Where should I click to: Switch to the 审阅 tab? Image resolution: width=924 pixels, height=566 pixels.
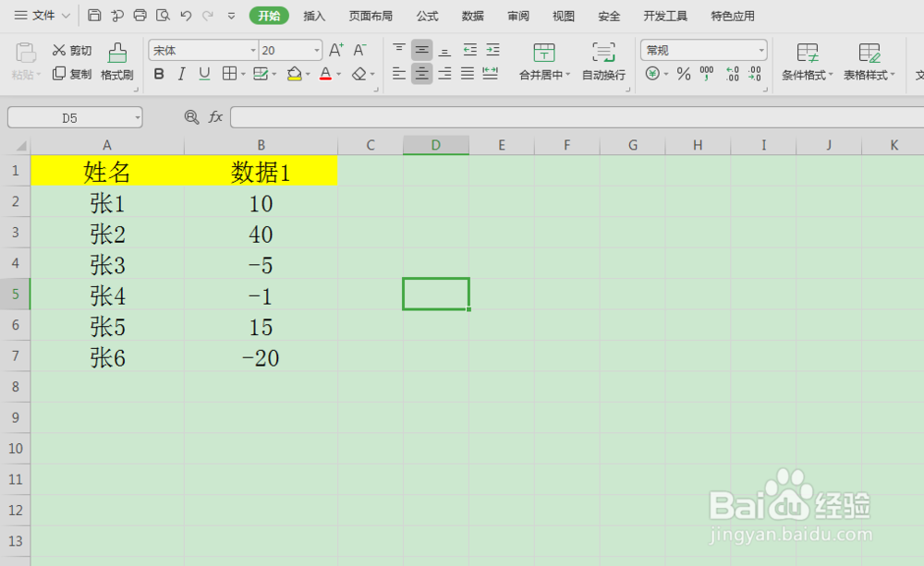pos(518,16)
